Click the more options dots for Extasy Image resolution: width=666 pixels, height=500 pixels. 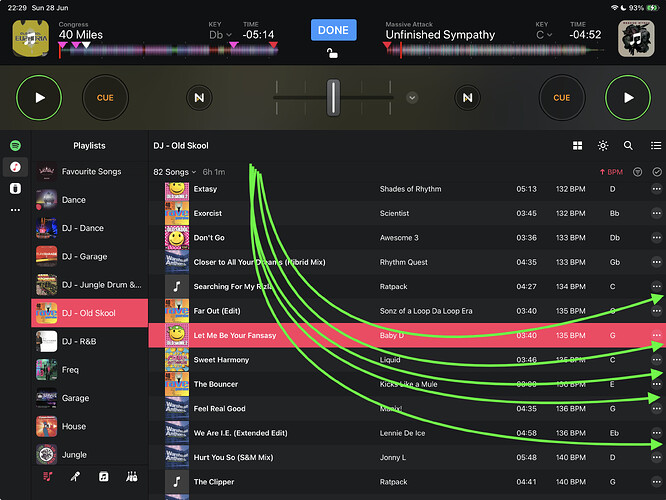point(656,189)
